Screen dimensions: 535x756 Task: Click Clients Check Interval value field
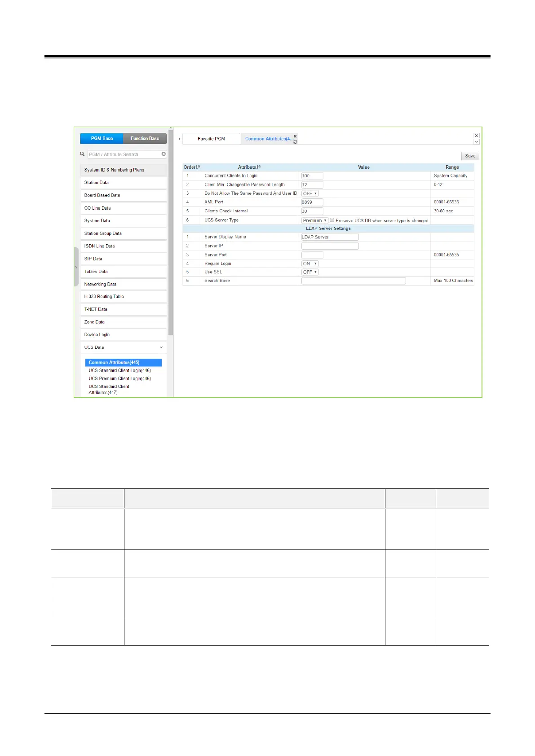tap(312, 211)
